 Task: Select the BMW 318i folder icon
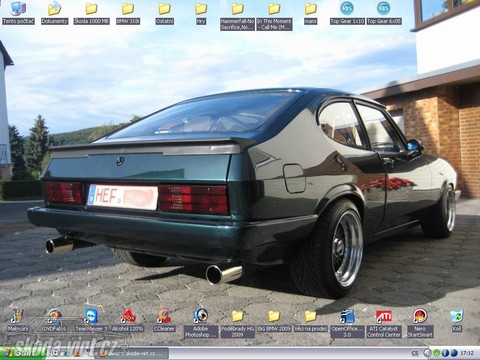[128, 13]
